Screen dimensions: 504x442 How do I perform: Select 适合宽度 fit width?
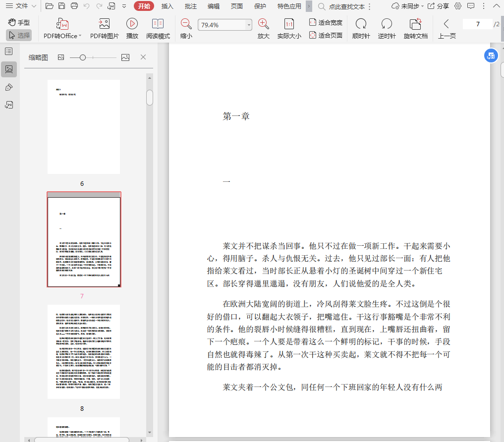(326, 22)
